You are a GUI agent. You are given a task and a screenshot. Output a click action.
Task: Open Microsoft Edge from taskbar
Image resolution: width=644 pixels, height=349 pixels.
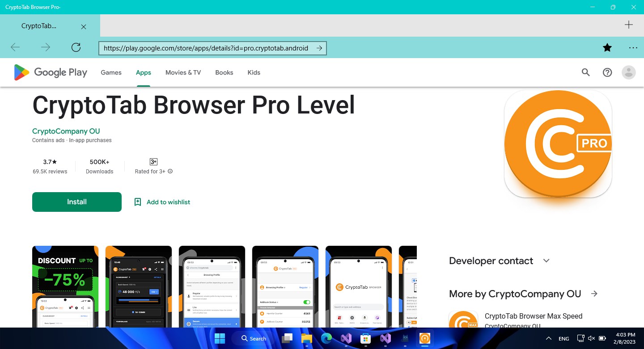point(326,338)
